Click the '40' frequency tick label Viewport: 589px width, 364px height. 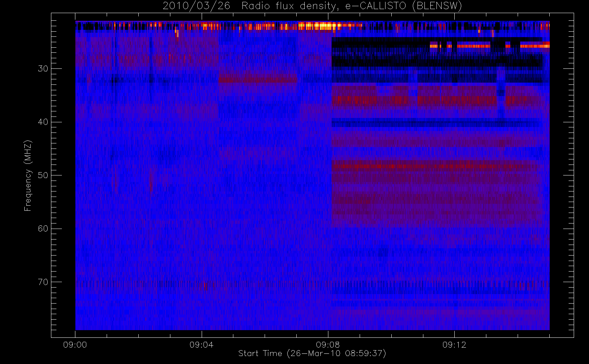point(43,122)
